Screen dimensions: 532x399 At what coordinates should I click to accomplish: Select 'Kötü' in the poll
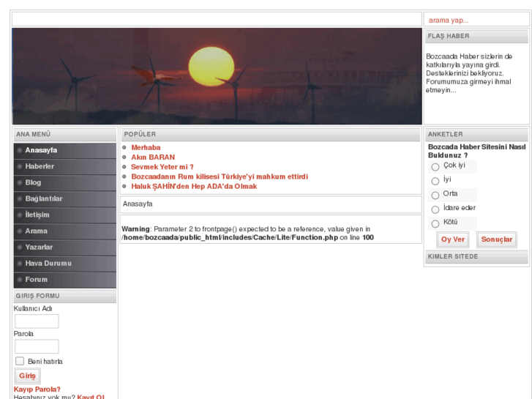coord(435,224)
